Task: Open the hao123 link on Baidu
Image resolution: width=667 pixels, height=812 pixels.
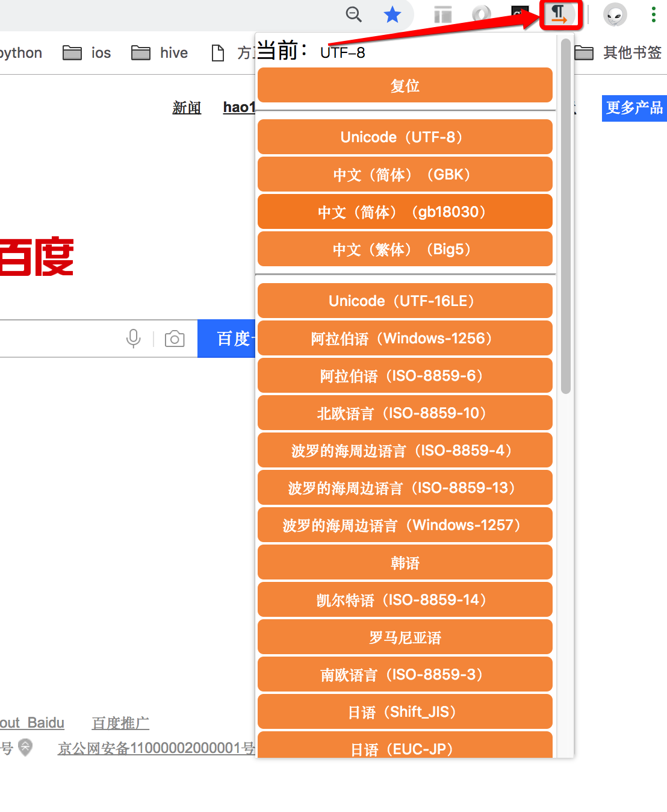Action: (240, 107)
